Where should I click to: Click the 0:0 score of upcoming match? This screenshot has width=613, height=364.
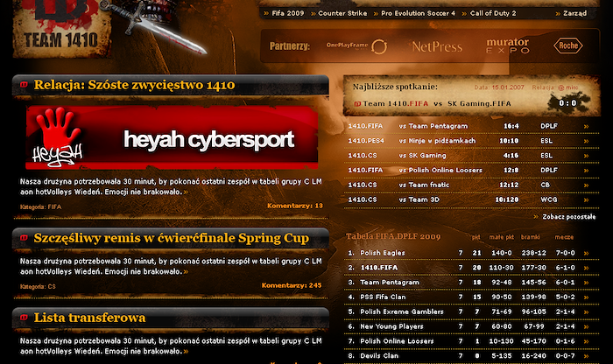[x=567, y=103]
